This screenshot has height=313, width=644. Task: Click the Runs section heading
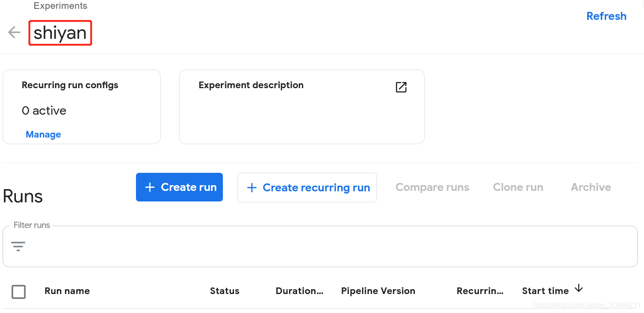click(23, 197)
